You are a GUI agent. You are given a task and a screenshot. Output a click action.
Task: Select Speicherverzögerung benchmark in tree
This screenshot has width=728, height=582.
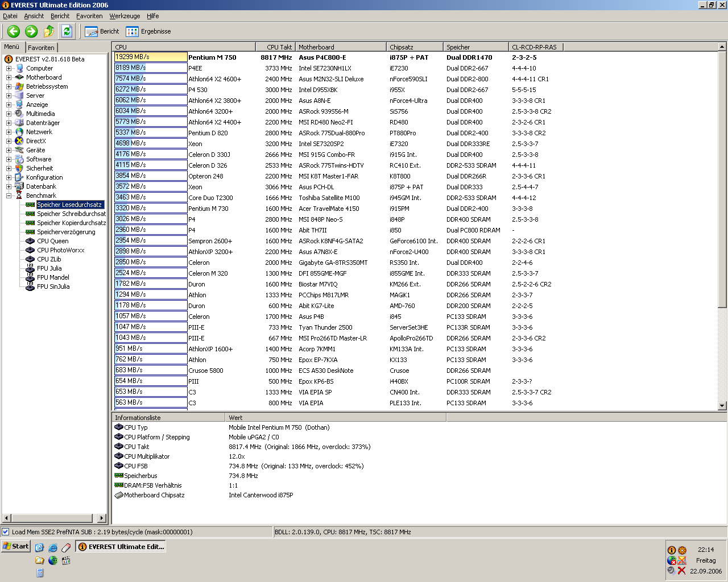click(66, 232)
